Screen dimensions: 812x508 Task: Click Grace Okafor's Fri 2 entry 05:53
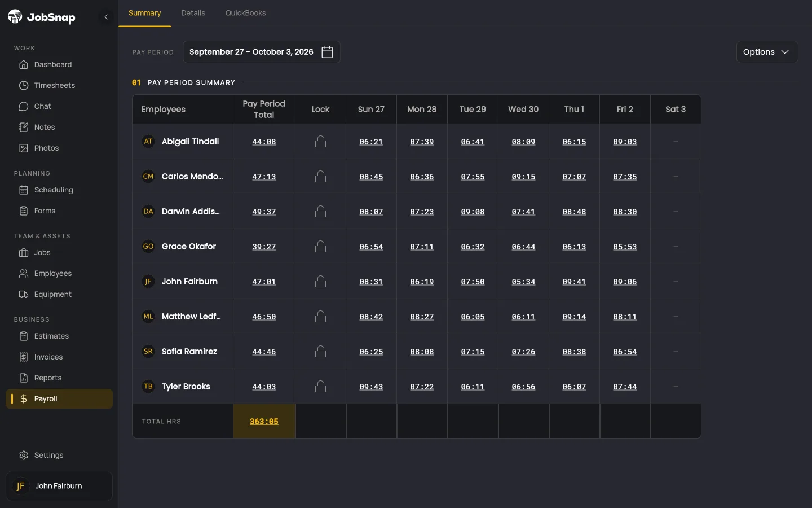coord(625,247)
